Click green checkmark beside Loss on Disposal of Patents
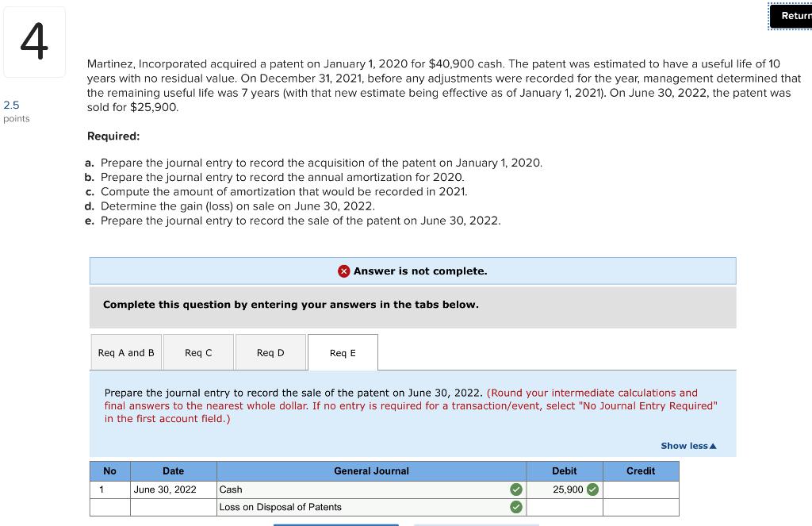Image resolution: width=812 pixels, height=526 pixels. pos(516,507)
